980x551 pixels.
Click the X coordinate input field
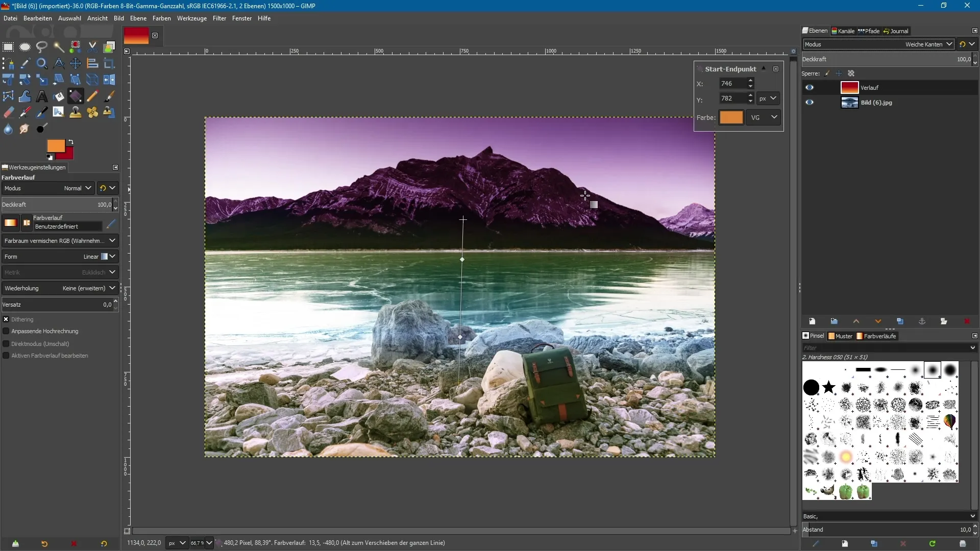[733, 83]
